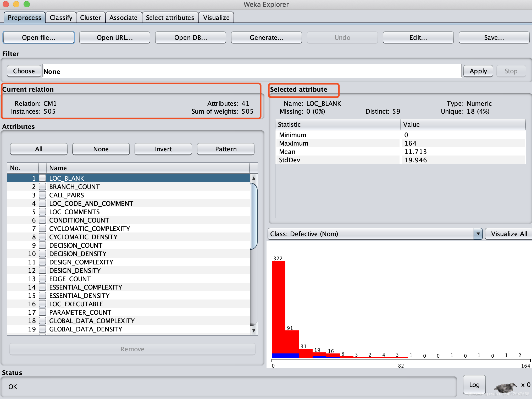Tick the checkbox next to DESIGN_DENSITY

[x=42, y=270]
